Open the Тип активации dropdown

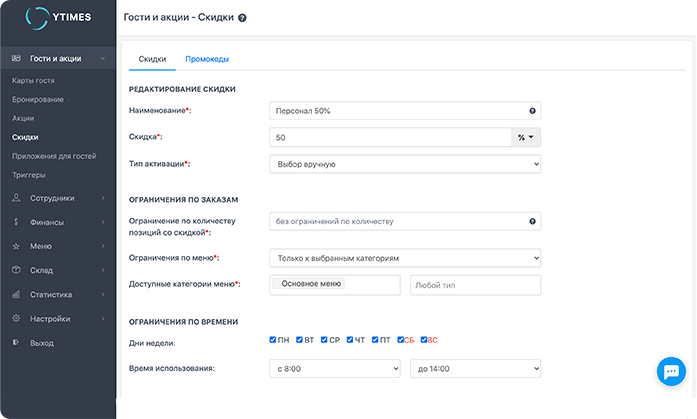[x=405, y=163]
